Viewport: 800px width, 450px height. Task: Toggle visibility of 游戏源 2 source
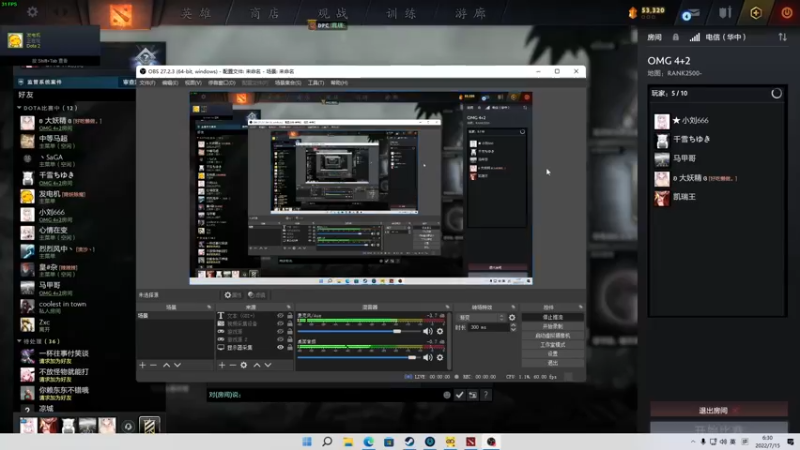280,339
